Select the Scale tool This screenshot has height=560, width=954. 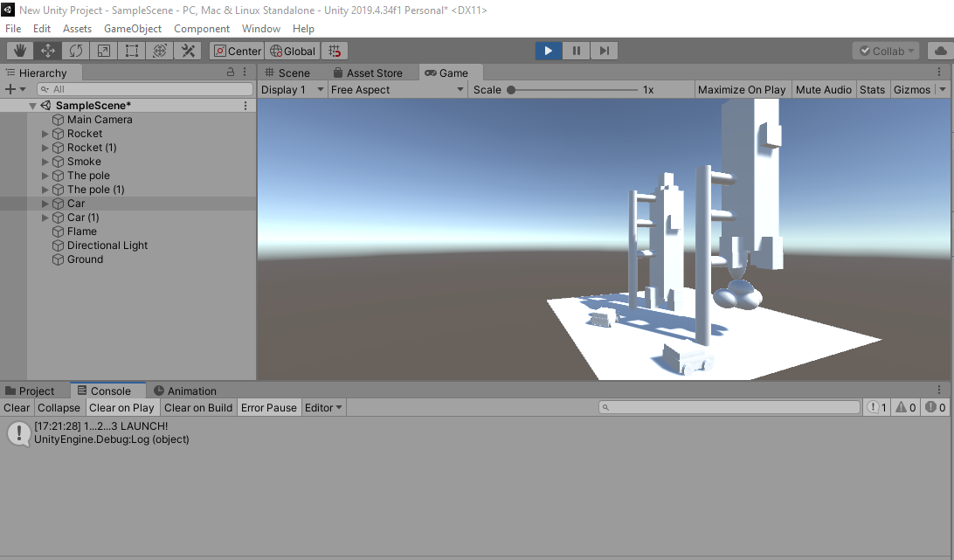coord(104,50)
